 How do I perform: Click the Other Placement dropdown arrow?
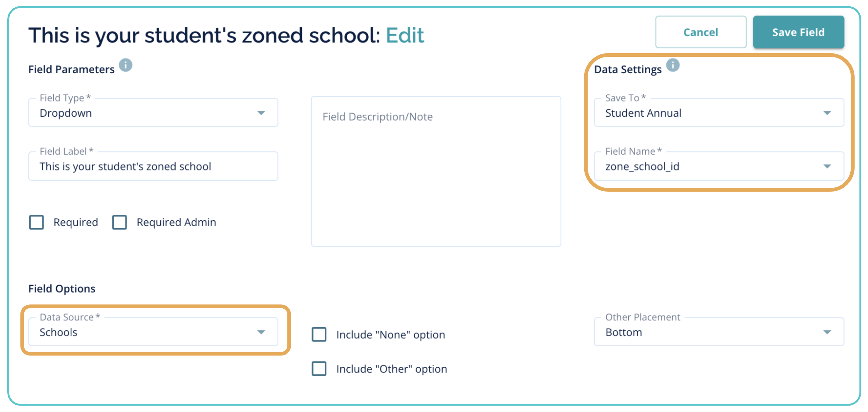(x=827, y=332)
